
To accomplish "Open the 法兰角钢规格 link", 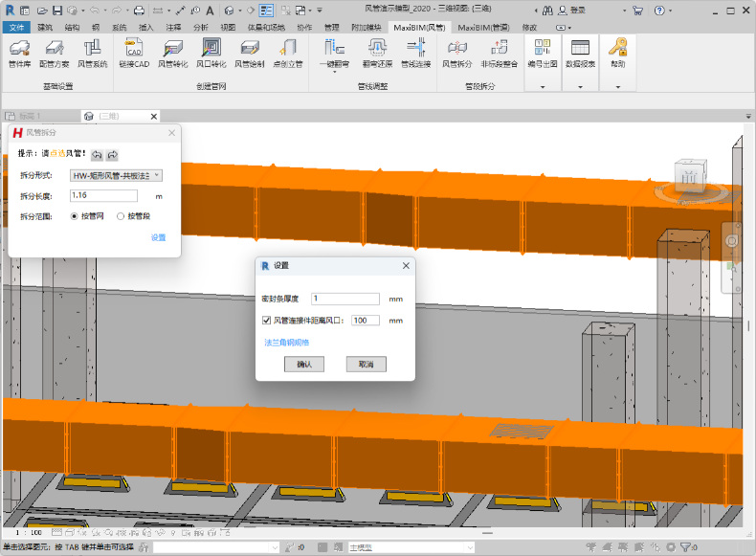I will [286, 342].
